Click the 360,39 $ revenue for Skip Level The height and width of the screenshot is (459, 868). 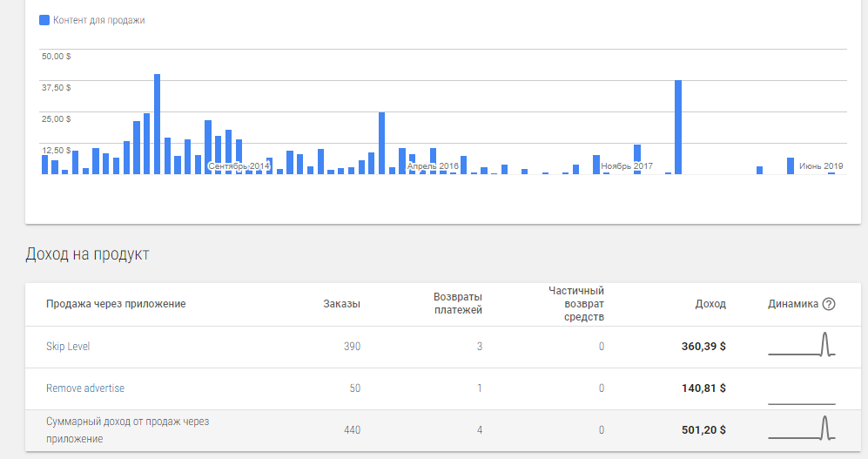(703, 347)
